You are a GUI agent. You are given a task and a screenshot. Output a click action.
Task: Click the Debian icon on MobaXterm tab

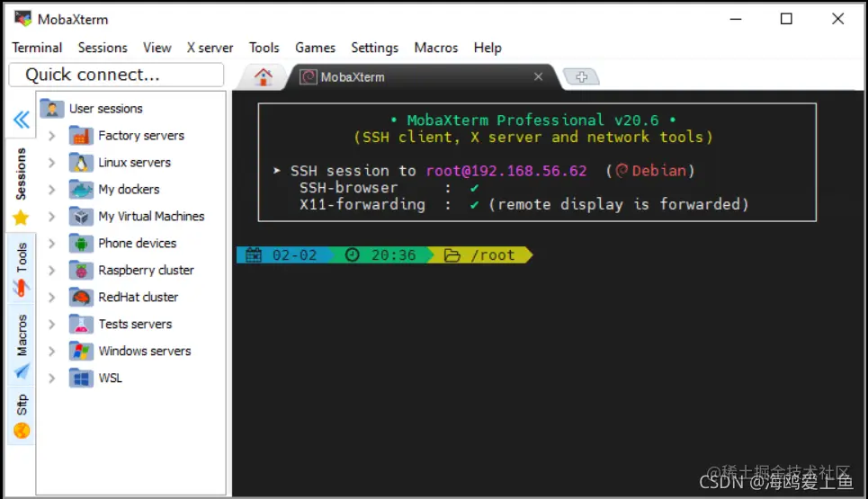(x=309, y=77)
